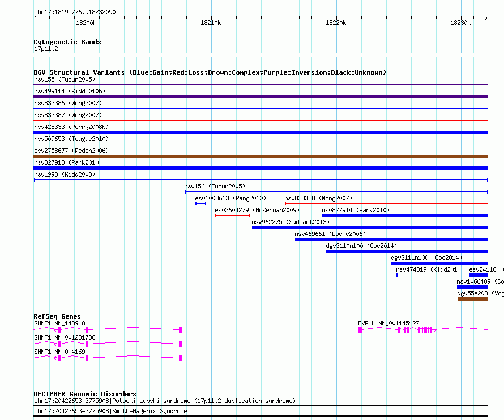Select the first EVPLL exon block
The image size is (504, 420).
[x=360, y=330]
